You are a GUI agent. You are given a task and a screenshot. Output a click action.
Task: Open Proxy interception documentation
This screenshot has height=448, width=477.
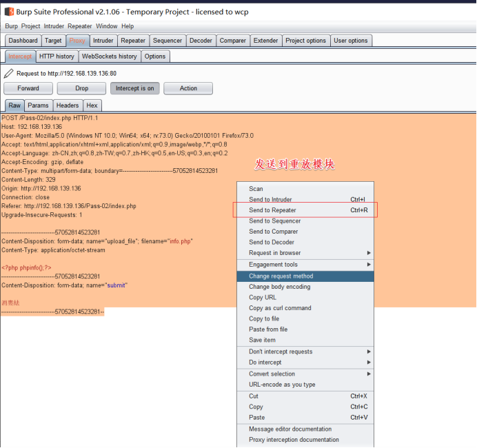pyautogui.click(x=305, y=440)
